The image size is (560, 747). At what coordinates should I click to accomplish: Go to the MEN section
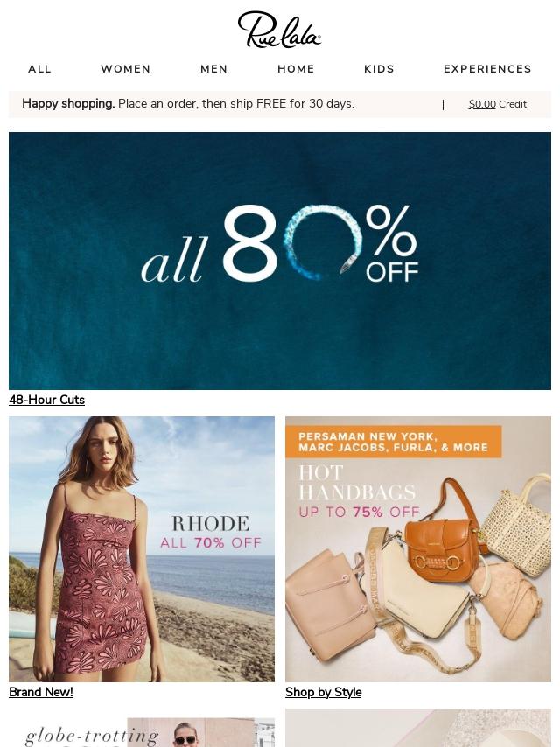click(x=214, y=69)
